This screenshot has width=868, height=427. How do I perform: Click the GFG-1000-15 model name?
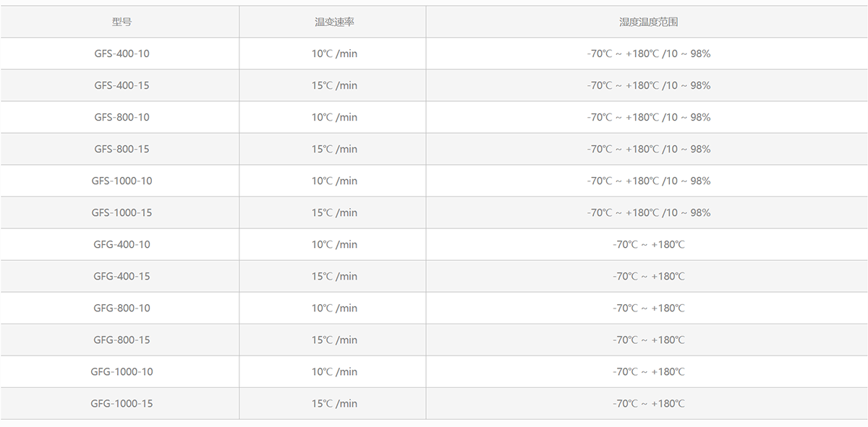click(122, 403)
